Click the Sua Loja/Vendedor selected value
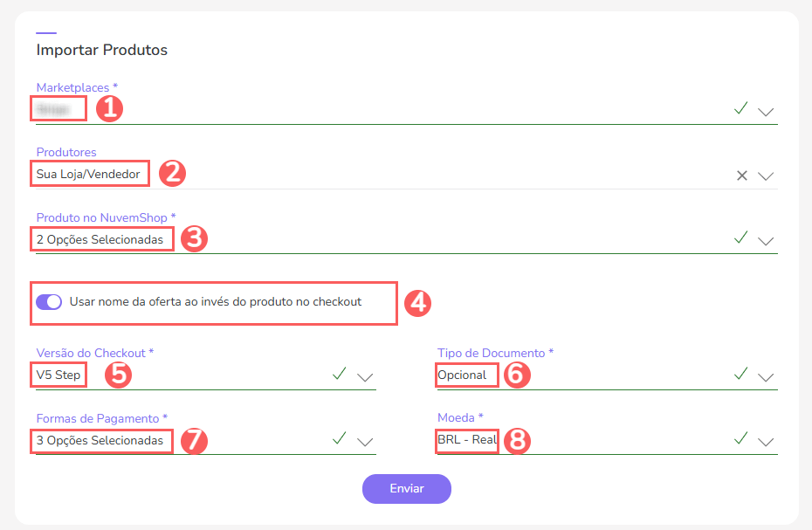Screen dimensions: 812x530 (88, 175)
